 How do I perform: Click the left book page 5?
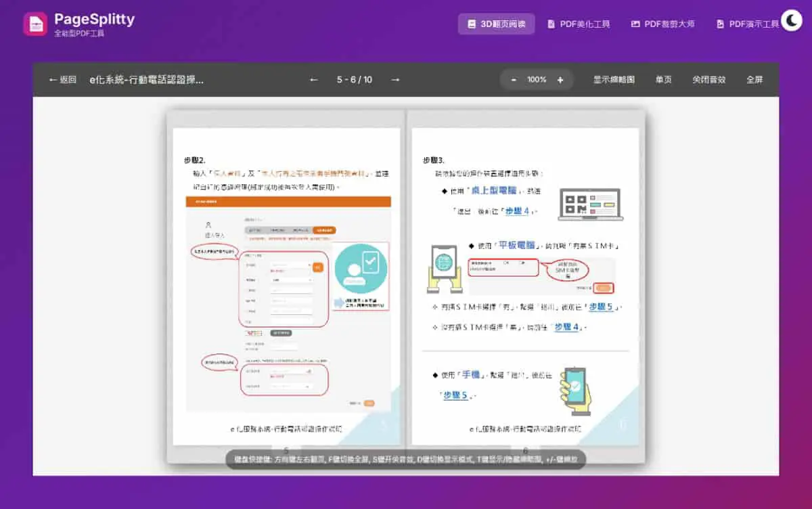point(287,286)
